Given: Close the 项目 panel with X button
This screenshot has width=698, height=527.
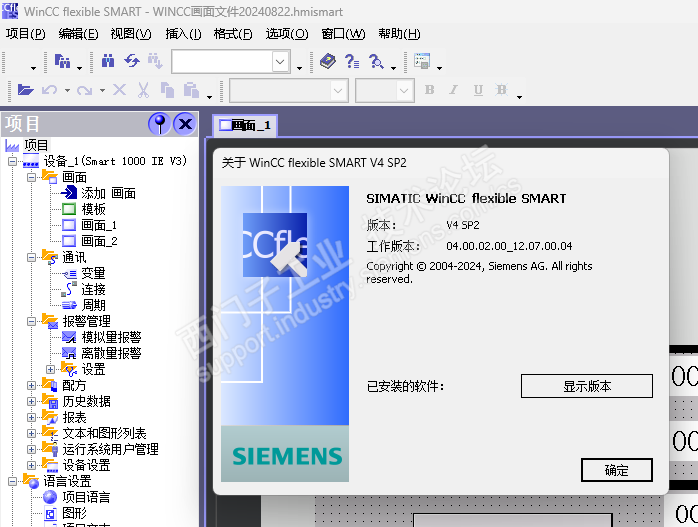Looking at the screenshot, I should (x=185, y=124).
